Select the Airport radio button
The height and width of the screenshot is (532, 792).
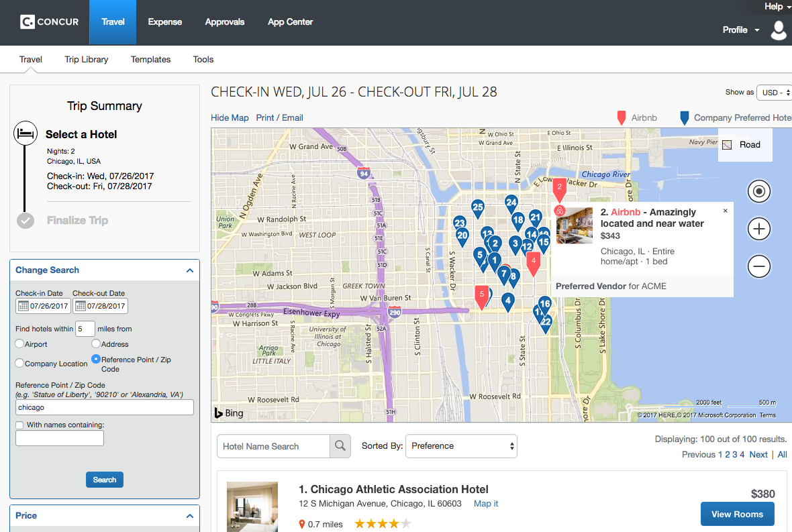19,343
